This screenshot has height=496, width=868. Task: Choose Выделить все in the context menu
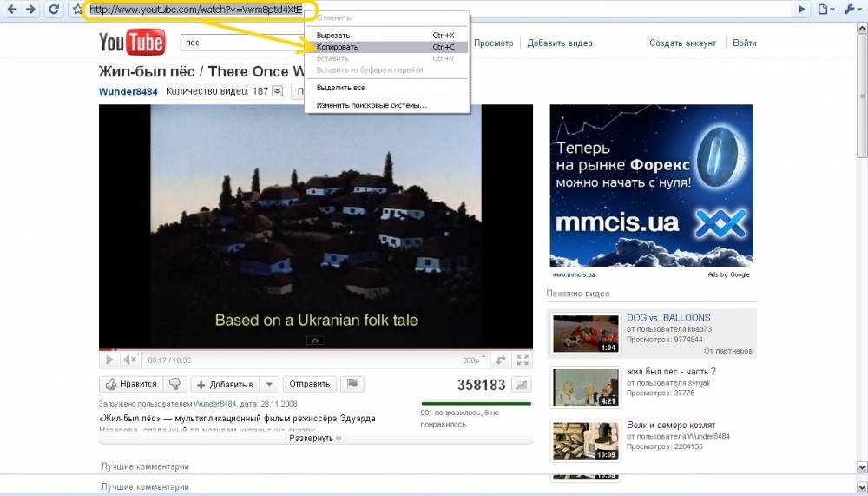click(386, 88)
